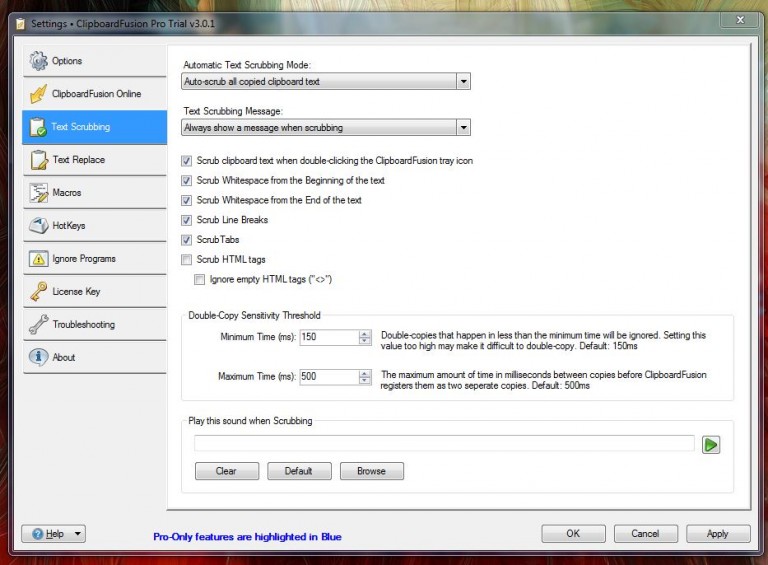This screenshot has width=768, height=565.
Task: Click the scrubbing sound file path field
Action: point(444,444)
